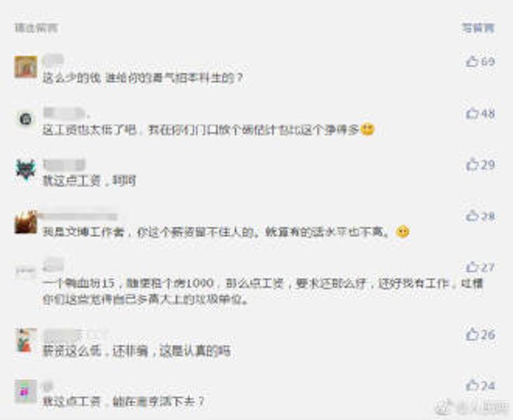Tap the thumbs-up icon next to 28
Image resolution: width=513 pixels, height=420 pixels.
472,216
